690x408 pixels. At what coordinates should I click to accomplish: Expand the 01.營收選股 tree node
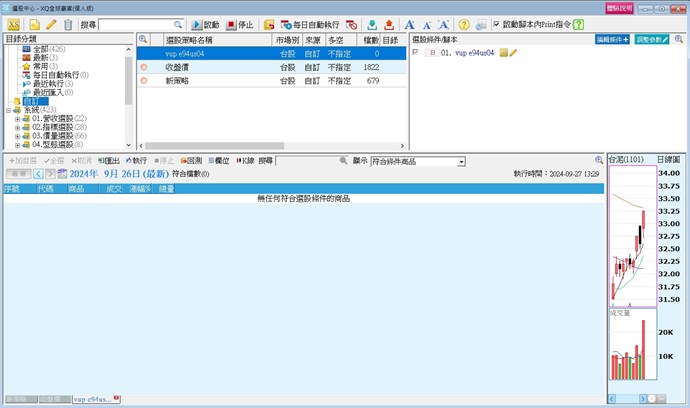[x=17, y=118]
